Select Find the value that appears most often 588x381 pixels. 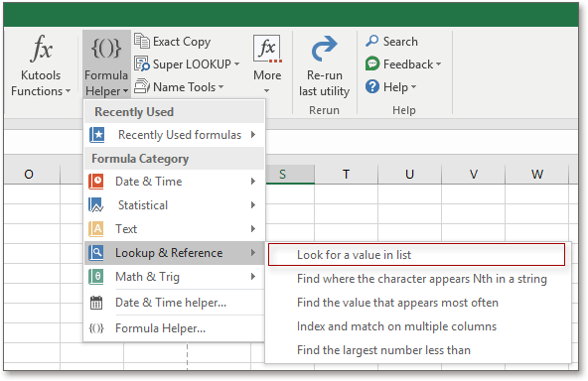[x=418, y=303]
